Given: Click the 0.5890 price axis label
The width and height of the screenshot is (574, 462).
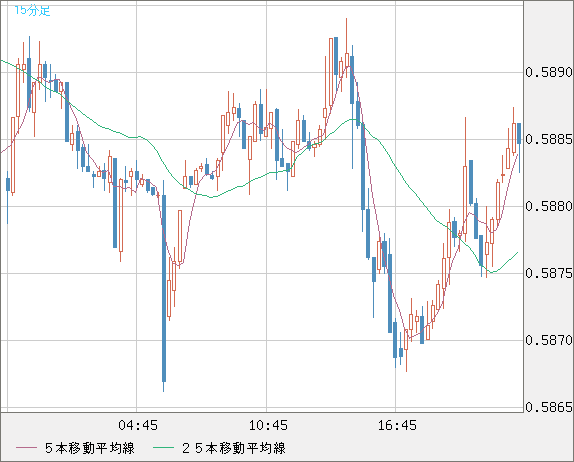Looking at the screenshot, I should (x=549, y=72).
